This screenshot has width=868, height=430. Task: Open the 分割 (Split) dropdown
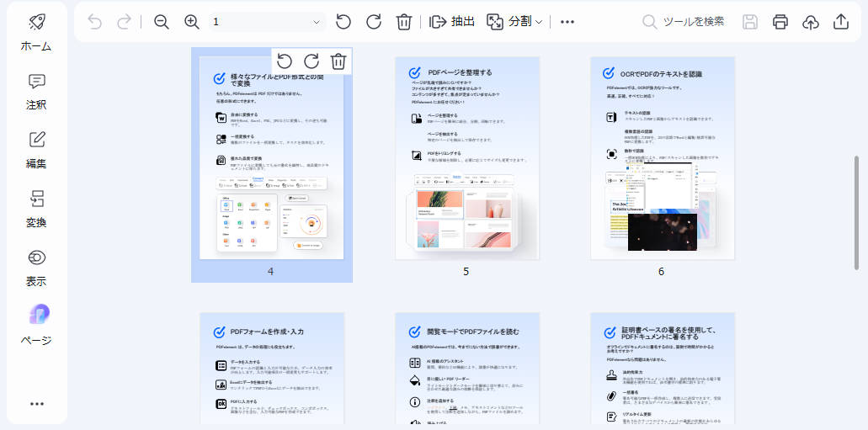tap(514, 22)
